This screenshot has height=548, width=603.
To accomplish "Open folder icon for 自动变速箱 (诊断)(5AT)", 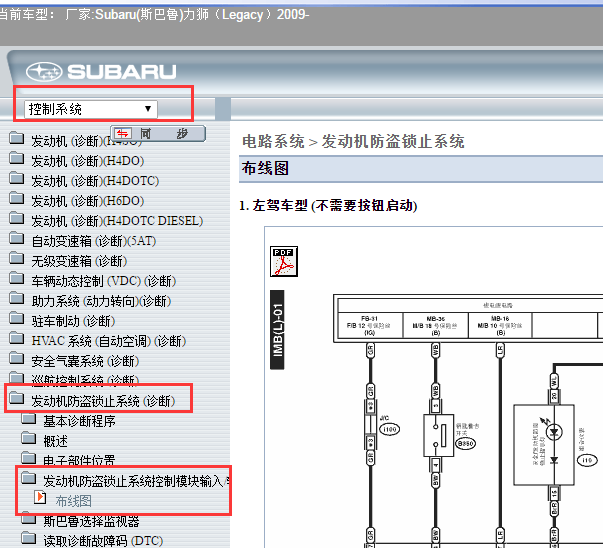I will 17,238.
